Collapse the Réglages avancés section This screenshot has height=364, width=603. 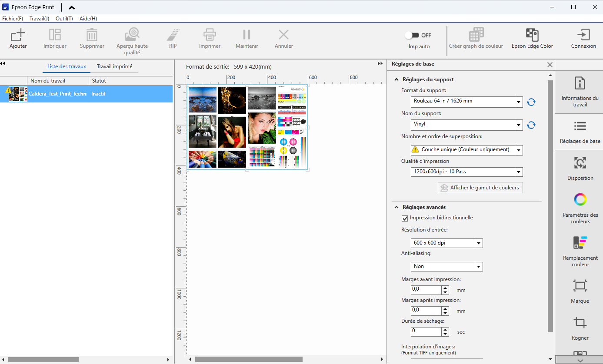pos(396,207)
